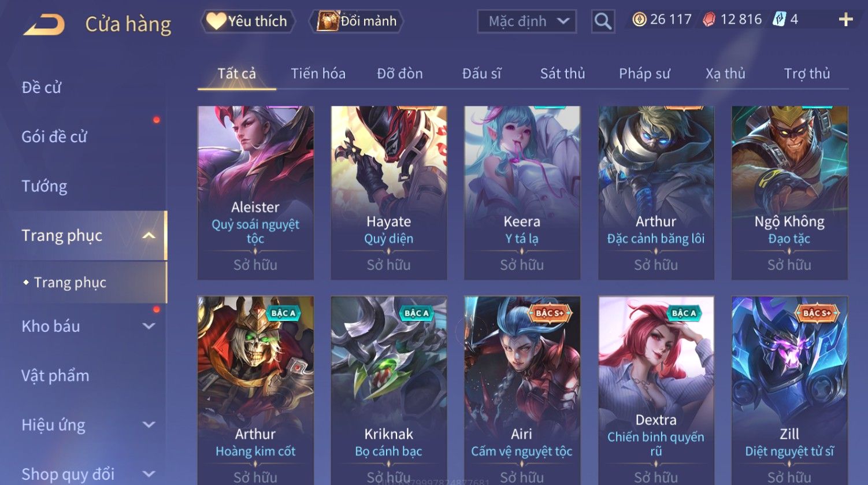
Task: Click the back arrow icon
Action: (x=44, y=25)
